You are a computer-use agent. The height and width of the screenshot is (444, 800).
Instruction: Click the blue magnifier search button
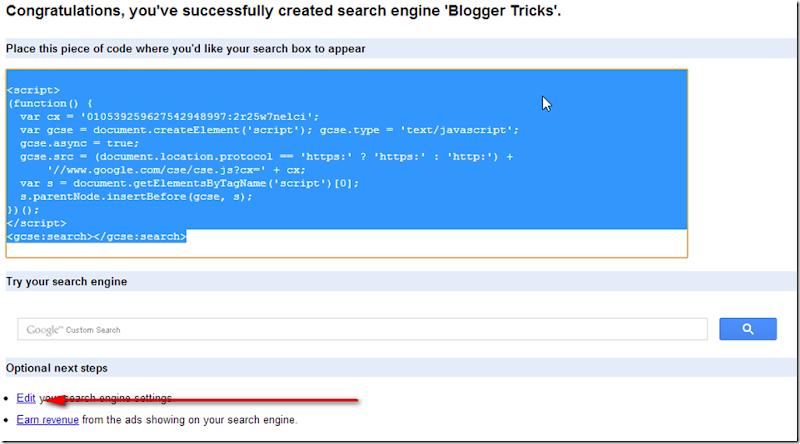tap(747, 329)
